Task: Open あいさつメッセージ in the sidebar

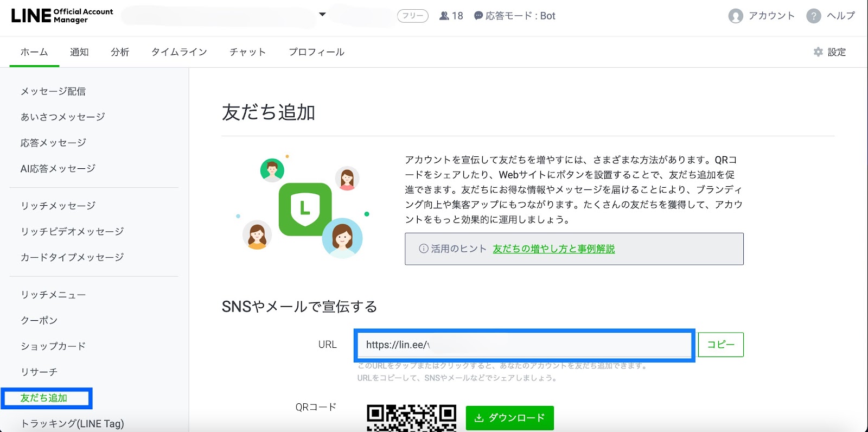Action: pyautogui.click(x=63, y=117)
